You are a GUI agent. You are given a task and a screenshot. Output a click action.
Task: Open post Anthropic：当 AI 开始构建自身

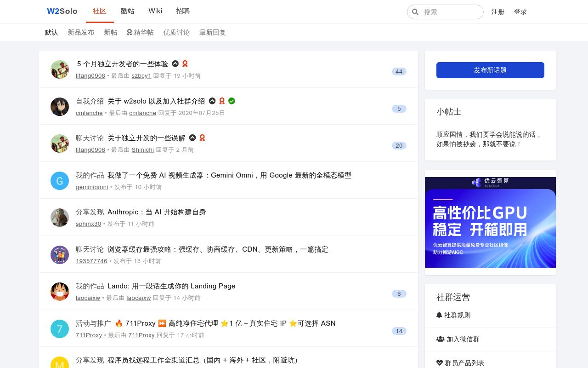point(157,212)
